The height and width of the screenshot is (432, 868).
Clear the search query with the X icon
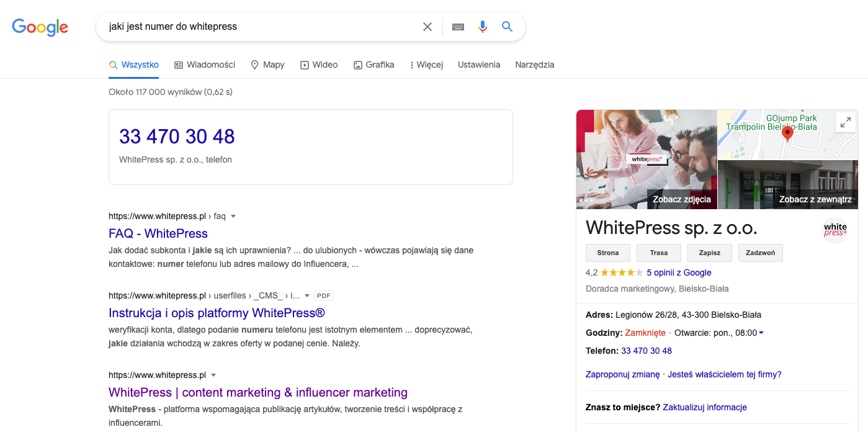427,27
